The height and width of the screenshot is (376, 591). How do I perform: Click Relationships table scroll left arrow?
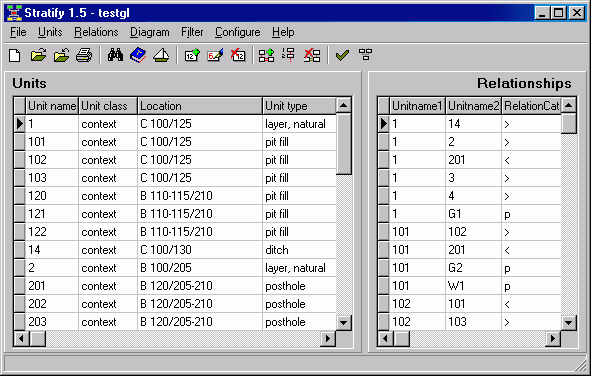385,339
